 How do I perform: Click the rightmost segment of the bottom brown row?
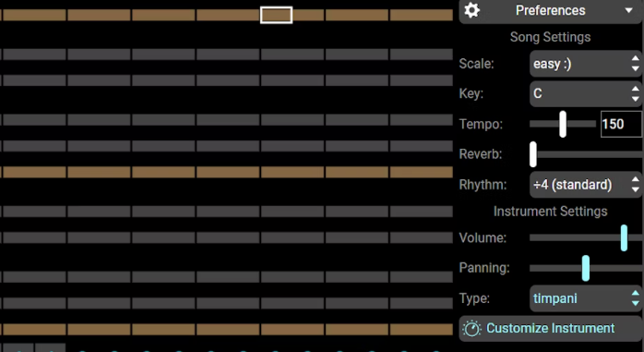[x=422, y=330]
